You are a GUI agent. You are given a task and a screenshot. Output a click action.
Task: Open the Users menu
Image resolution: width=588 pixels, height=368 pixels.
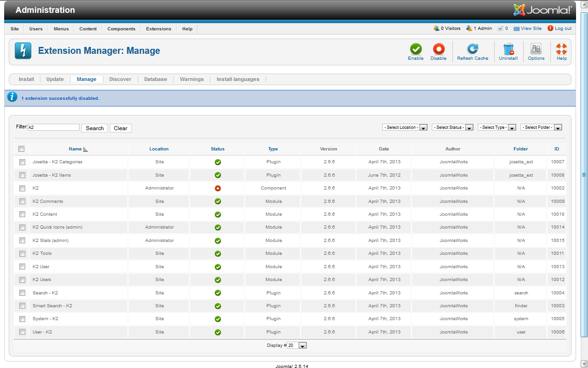click(x=36, y=29)
